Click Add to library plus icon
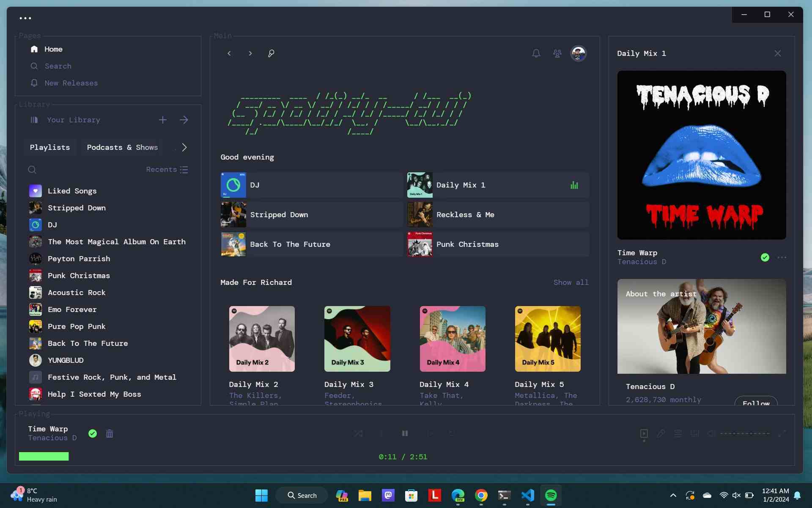 point(162,120)
